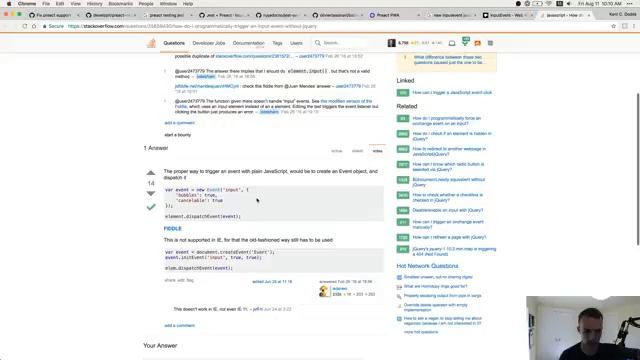This screenshot has height=360, width=640.
Task: Click 'add a comment' under the answer
Action: [180, 326]
